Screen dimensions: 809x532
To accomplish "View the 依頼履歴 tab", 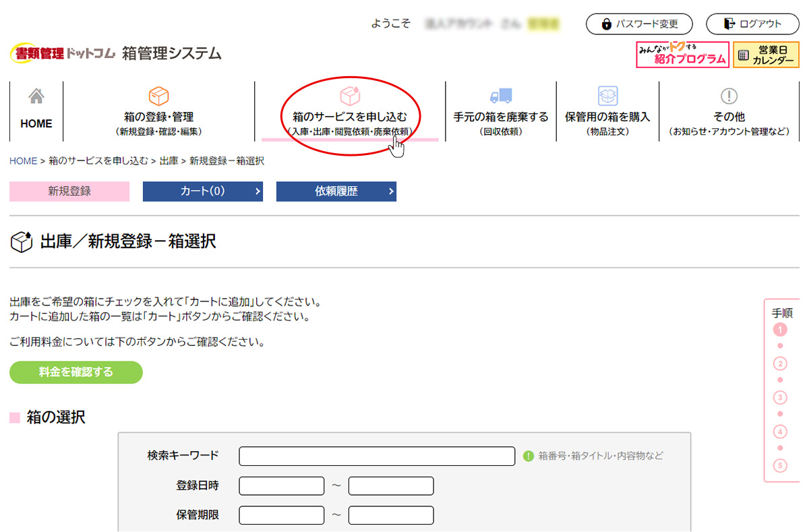I will coord(336,191).
